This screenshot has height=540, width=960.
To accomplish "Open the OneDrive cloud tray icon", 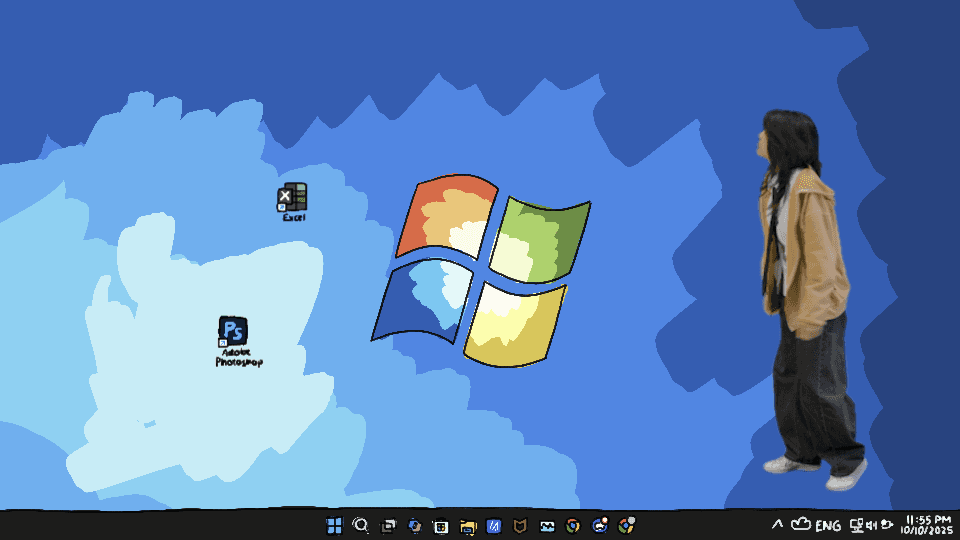I will coord(801,524).
